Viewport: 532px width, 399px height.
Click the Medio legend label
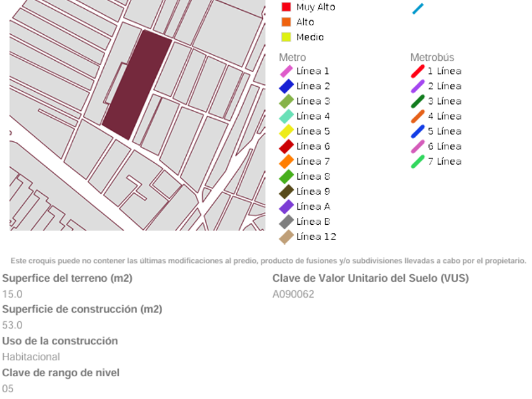click(x=310, y=37)
